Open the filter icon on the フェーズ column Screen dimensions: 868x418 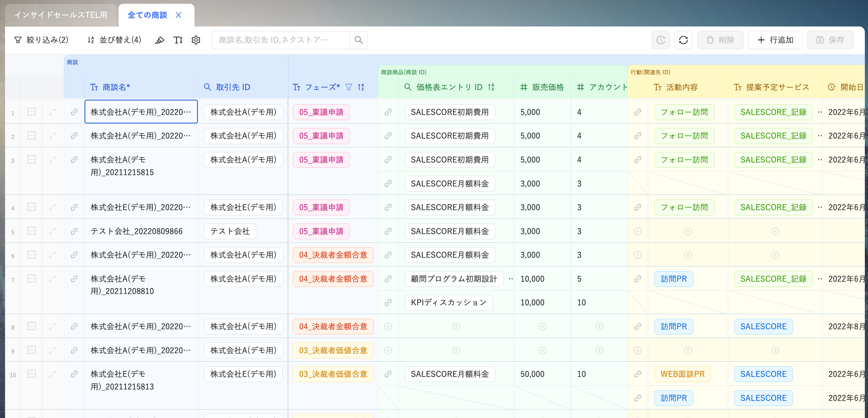(349, 87)
